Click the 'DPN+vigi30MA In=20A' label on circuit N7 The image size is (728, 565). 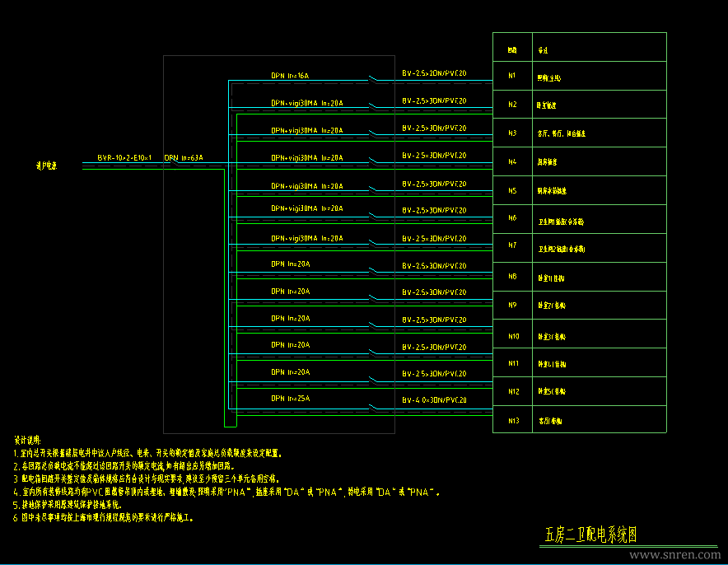307,238
